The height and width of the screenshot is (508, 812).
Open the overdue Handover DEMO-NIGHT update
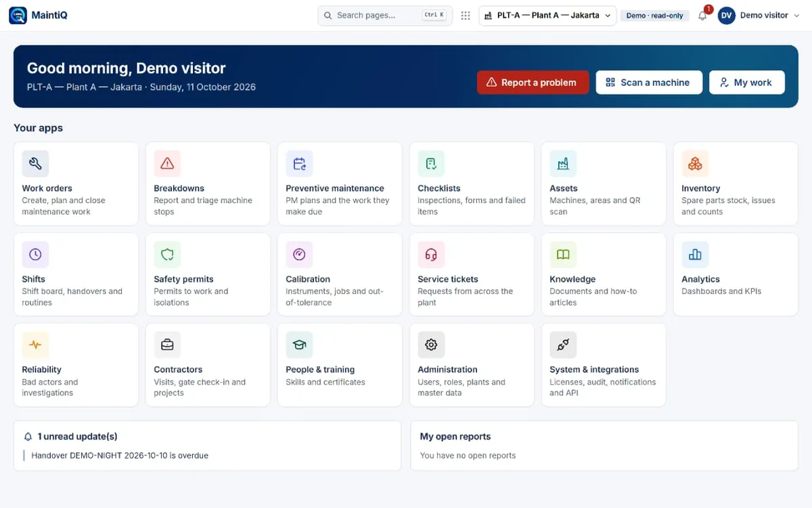(120, 456)
